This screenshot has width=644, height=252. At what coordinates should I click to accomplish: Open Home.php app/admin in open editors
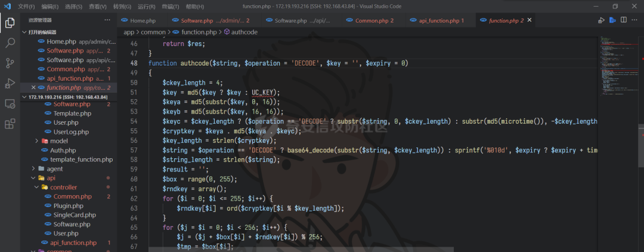tap(69, 42)
